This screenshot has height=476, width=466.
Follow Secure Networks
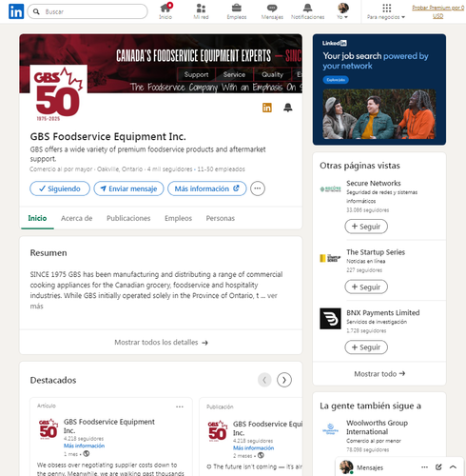tap(366, 227)
